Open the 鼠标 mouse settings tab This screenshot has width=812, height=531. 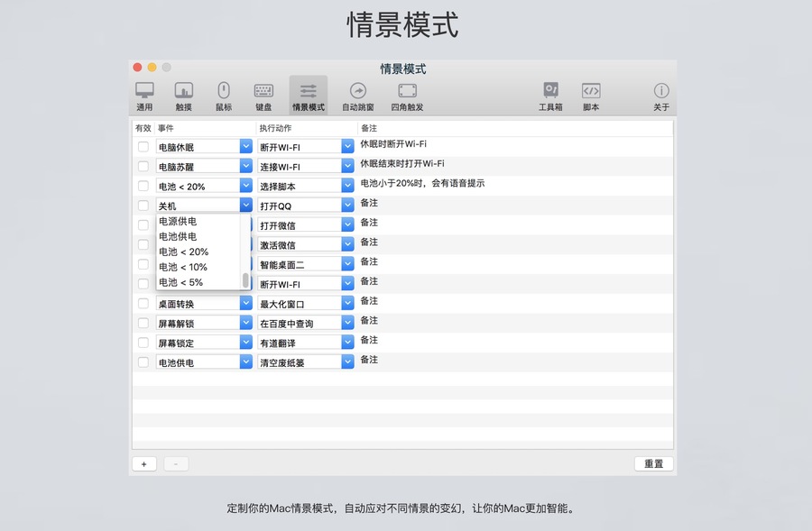coord(224,96)
